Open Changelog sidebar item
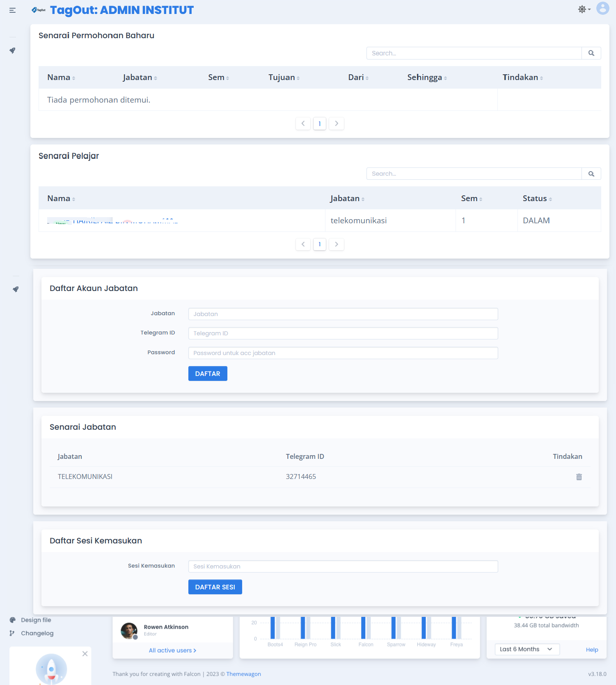616x685 pixels. (37, 633)
